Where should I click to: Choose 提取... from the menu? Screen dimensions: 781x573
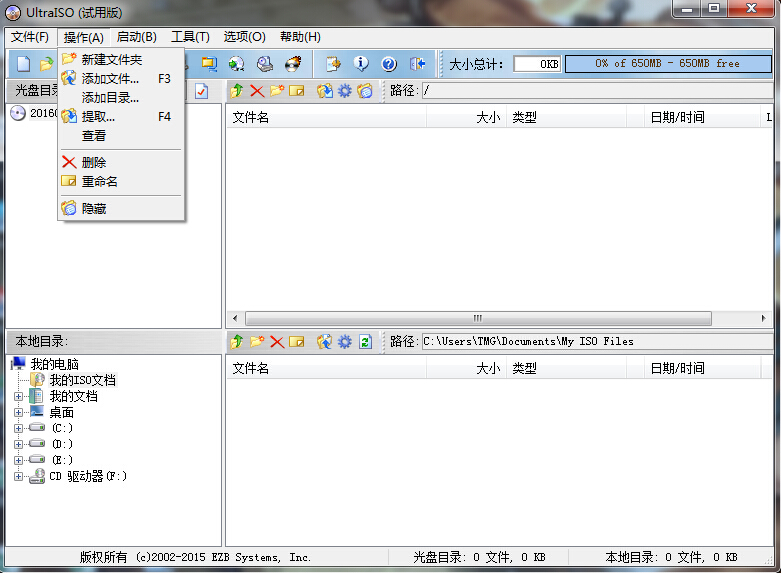tap(121, 117)
